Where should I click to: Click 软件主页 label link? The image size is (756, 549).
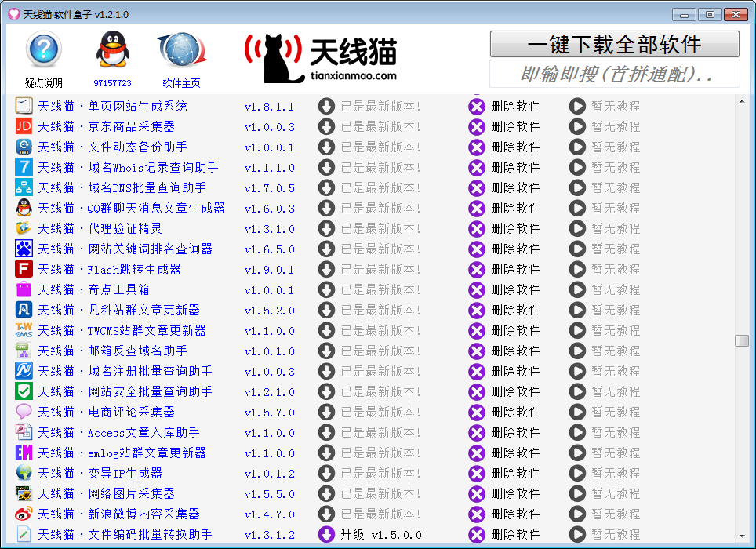181,83
